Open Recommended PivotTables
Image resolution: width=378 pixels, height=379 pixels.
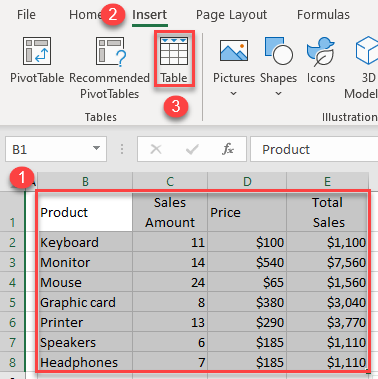[109, 68]
